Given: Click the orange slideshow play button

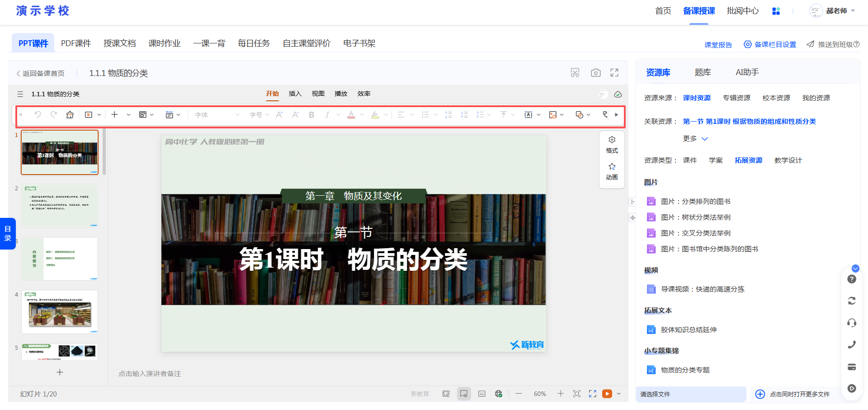Looking at the screenshot, I should click(x=607, y=394).
